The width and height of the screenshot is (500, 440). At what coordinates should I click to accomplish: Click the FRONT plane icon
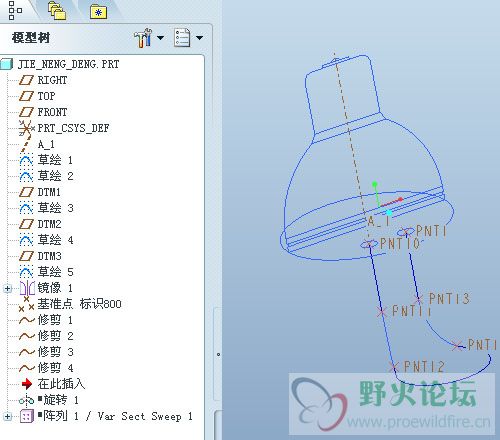point(26,112)
